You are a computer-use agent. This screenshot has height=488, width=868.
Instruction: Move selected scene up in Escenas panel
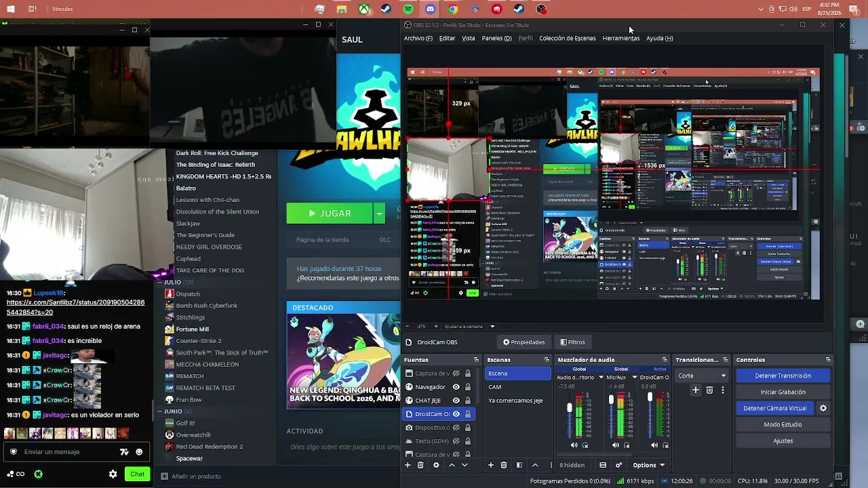tap(535, 465)
